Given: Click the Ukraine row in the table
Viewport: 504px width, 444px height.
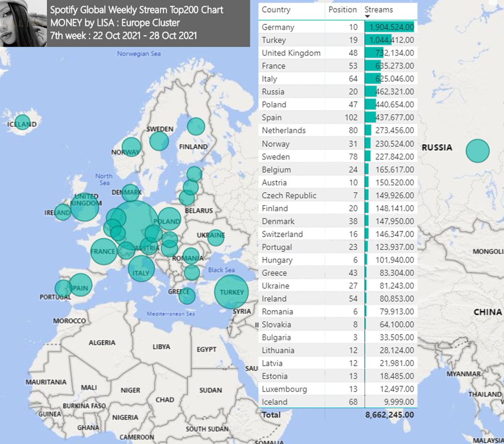Looking at the screenshot, I should [338, 286].
